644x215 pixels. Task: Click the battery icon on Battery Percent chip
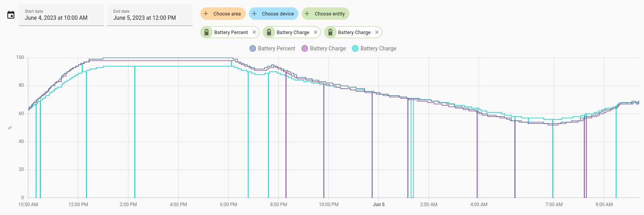207,32
